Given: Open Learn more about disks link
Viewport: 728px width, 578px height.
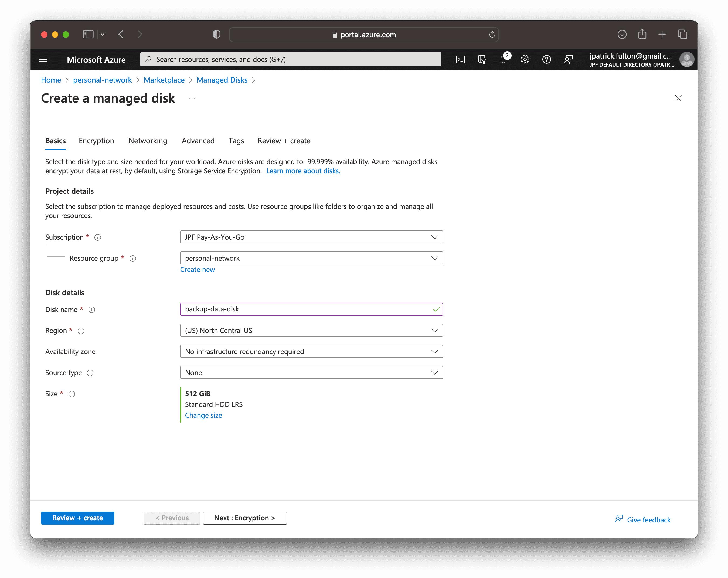Looking at the screenshot, I should click(x=303, y=171).
